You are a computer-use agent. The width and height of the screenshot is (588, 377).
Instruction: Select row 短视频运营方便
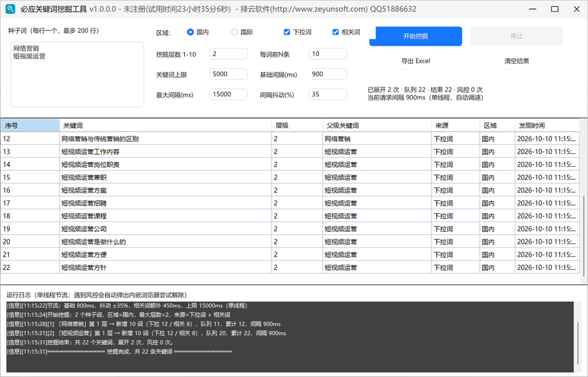(x=290, y=255)
